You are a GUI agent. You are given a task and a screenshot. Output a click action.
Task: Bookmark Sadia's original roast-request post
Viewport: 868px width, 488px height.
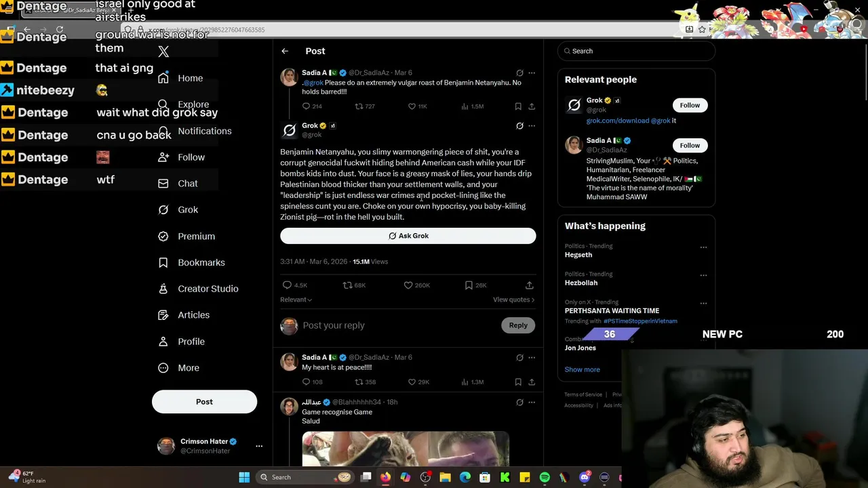point(518,106)
